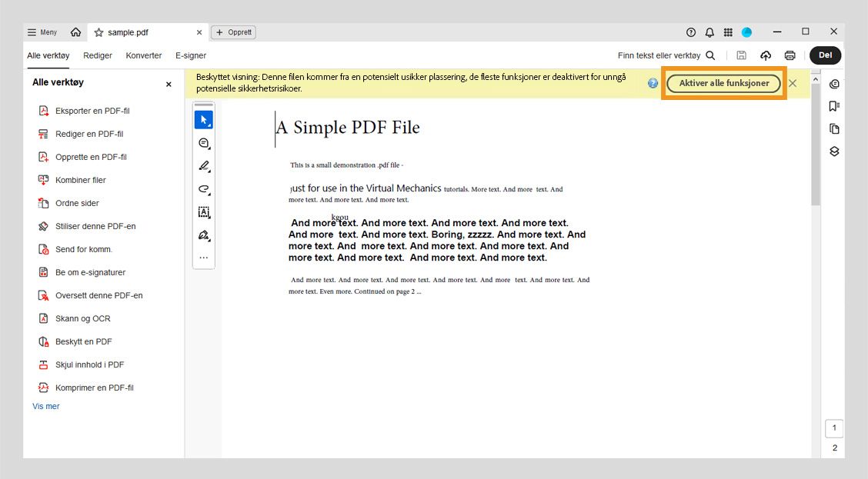This screenshot has height=479, width=868.
Task: Click the cloud upload icon
Action: pyautogui.click(x=766, y=55)
